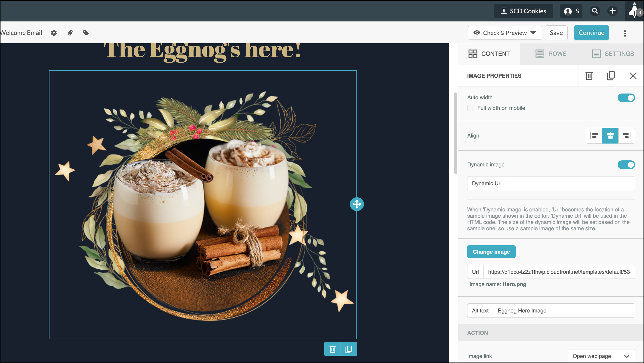Delete image via Image Properties trash icon
The image size is (644, 363).
tap(589, 76)
